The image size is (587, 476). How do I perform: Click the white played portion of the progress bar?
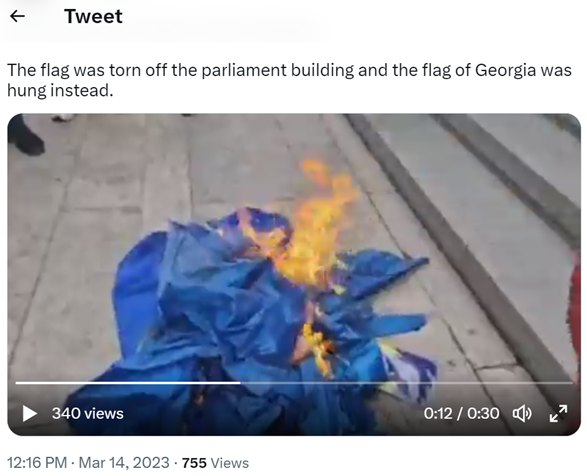128,383
